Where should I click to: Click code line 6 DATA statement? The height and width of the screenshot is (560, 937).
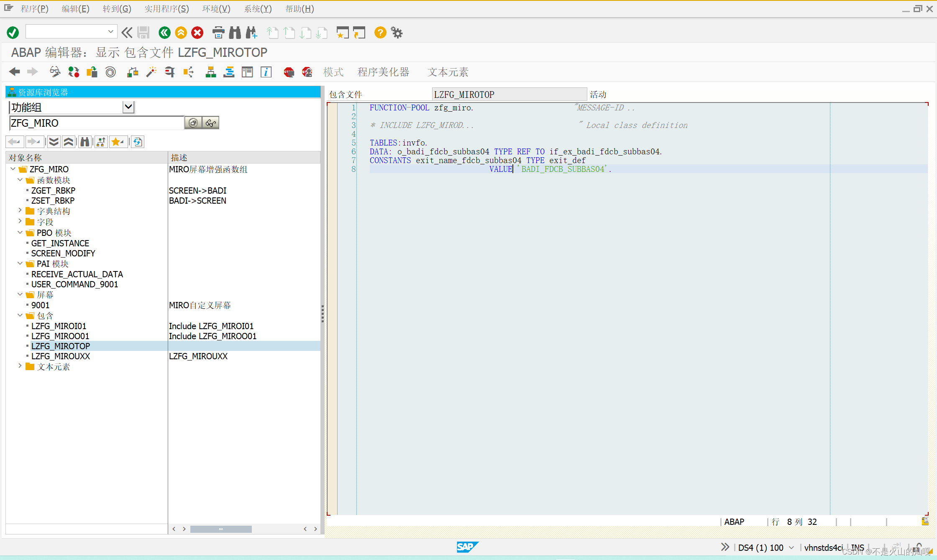[515, 151]
